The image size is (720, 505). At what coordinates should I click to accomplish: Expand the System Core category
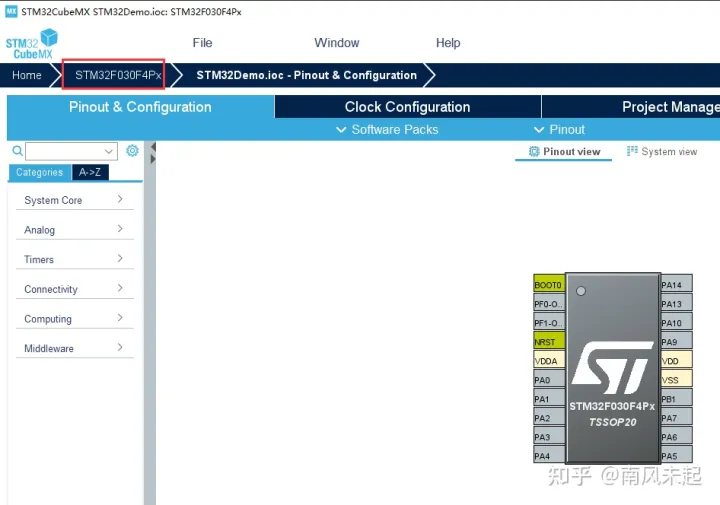(74, 200)
